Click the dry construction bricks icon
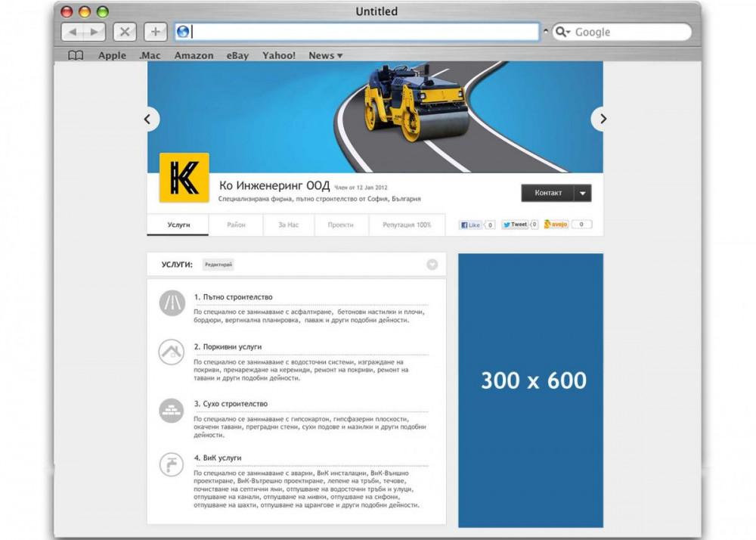The height and width of the screenshot is (540, 756). [172, 409]
